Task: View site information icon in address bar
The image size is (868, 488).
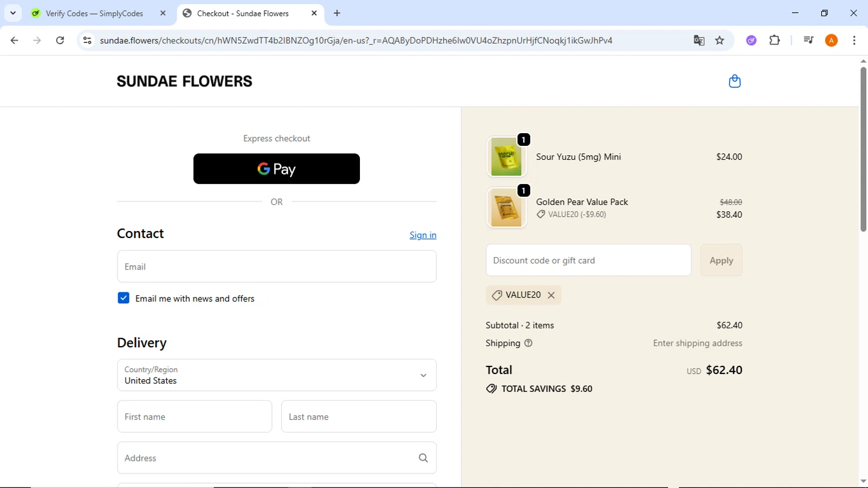Action: pyautogui.click(x=87, y=41)
